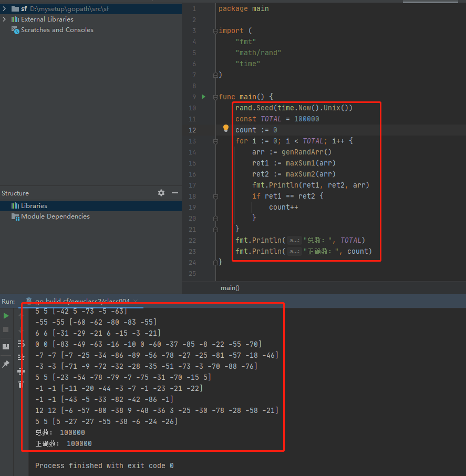The width and height of the screenshot is (466, 476).
Task: Clear console output with the trash icon
Action: (21, 385)
